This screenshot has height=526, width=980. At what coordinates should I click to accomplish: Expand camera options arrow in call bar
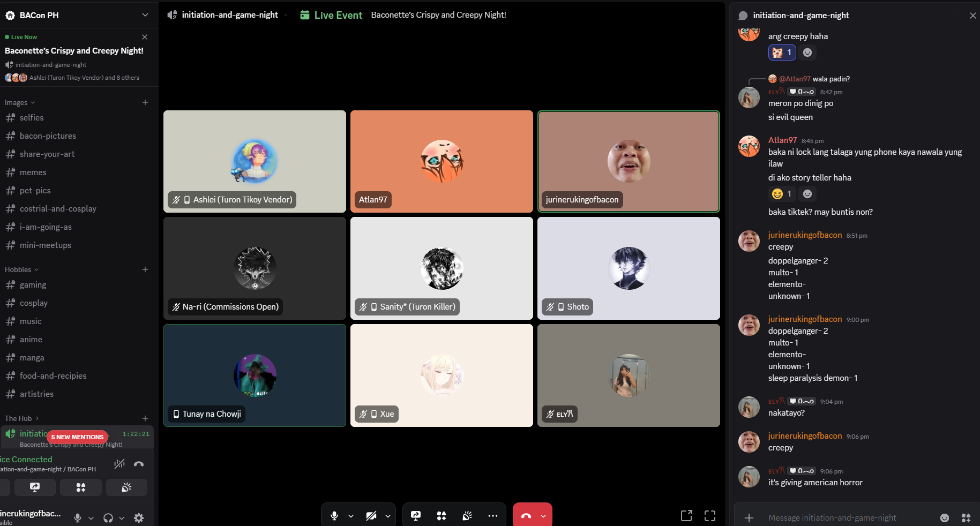[388, 516]
